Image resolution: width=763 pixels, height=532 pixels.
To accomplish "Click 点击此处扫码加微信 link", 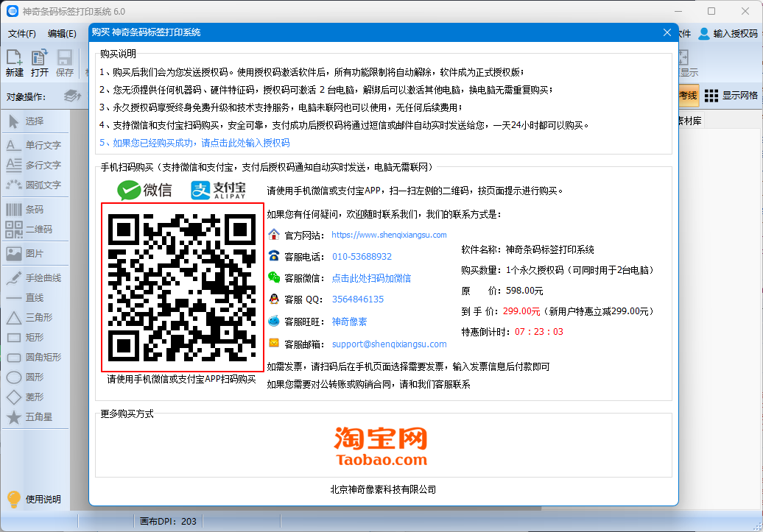I will [x=371, y=278].
